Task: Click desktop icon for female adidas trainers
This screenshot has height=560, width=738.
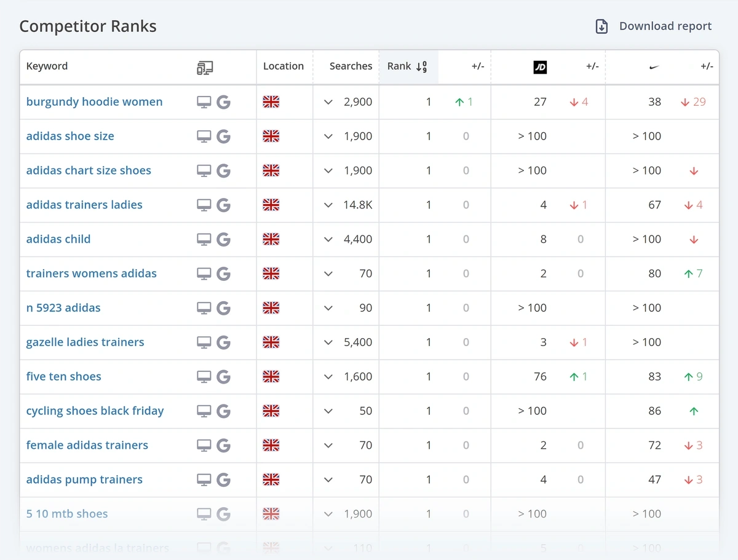Action: pyautogui.click(x=204, y=446)
